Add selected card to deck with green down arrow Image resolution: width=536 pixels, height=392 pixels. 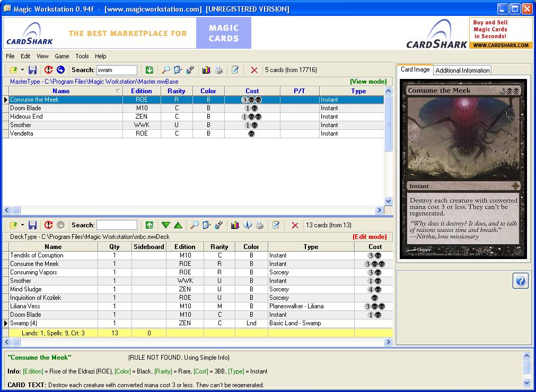[x=150, y=70]
